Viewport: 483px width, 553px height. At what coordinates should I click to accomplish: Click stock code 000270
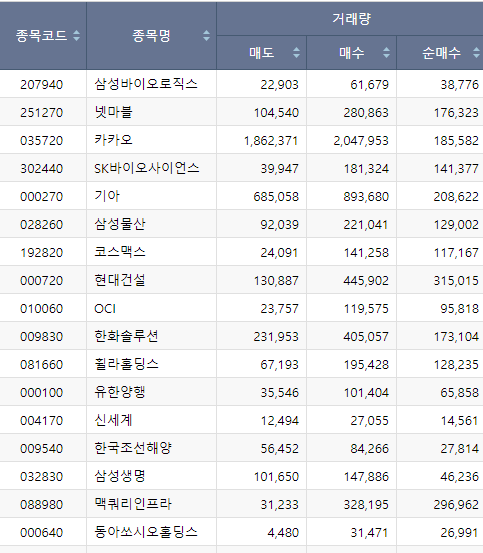42,196
